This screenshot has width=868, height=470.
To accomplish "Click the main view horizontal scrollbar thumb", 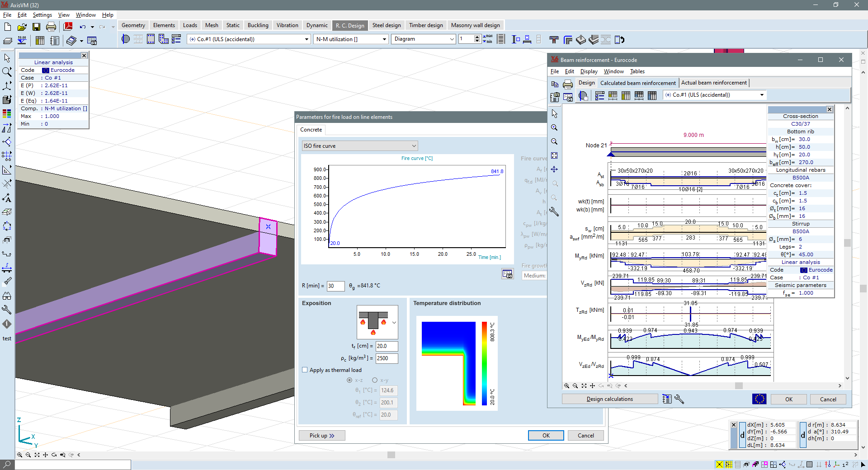I will [x=392, y=455].
